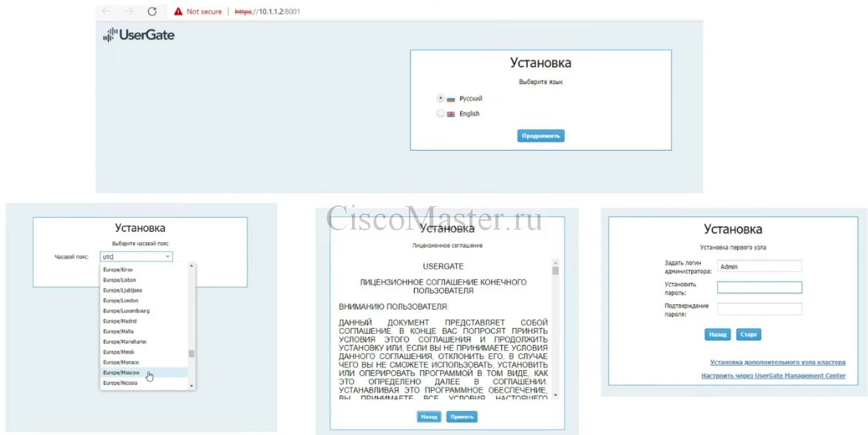Click the Принять button to accept license
Image resolution: width=868 pixels, height=435 pixels.
[461, 417]
